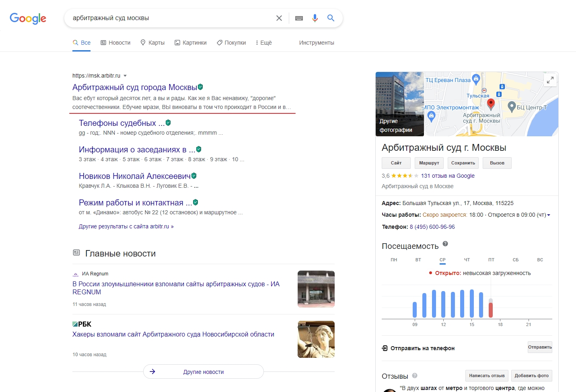Viewport: 576px width, 392px height.
Task: Start voice search with the microphone icon
Action: pos(315,18)
